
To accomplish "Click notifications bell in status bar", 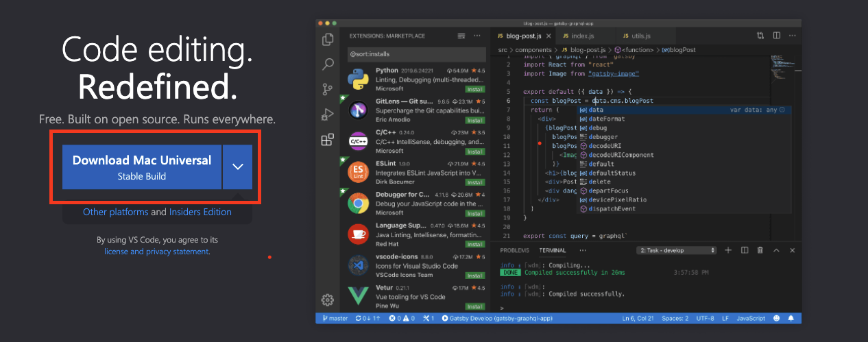I will pyautogui.click(x=791, y=319).
